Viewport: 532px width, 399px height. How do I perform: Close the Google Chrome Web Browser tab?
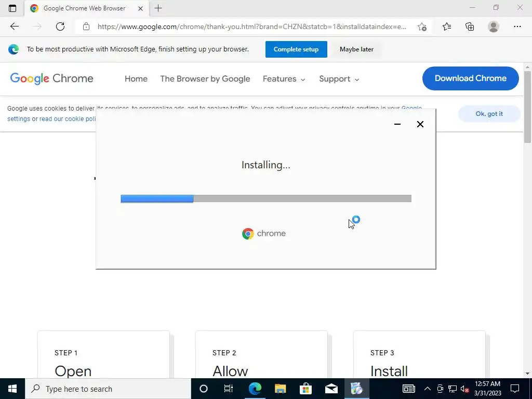pos(140,8)
